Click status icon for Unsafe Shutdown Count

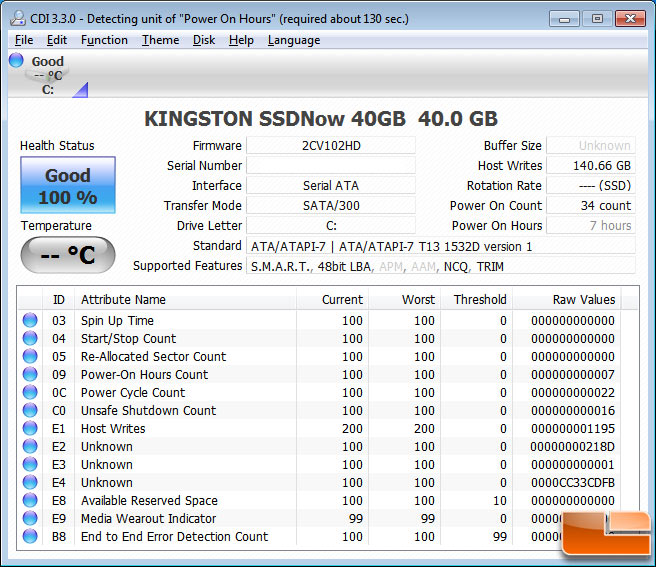(x=30, y=411)
